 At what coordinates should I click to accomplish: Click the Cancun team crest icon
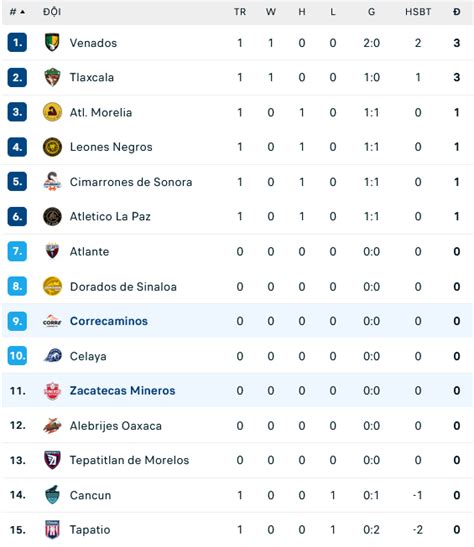tap(52, 495)
